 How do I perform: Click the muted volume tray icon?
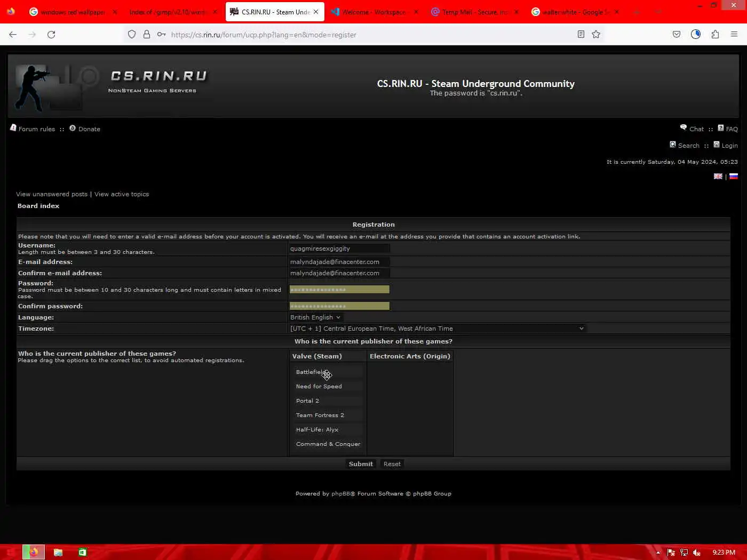pos(696,553)
